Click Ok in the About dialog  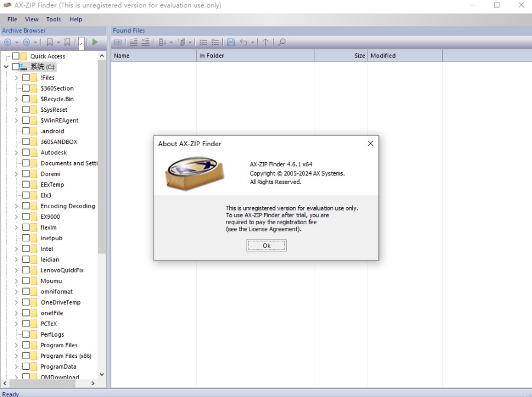(x=267, y=246)
